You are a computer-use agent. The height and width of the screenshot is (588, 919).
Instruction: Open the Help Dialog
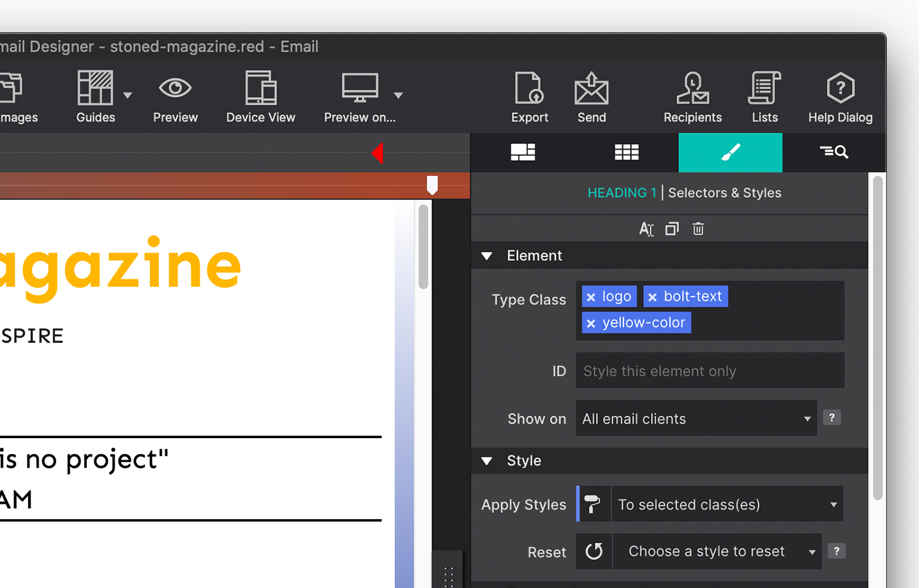click(x=840, y=97)
